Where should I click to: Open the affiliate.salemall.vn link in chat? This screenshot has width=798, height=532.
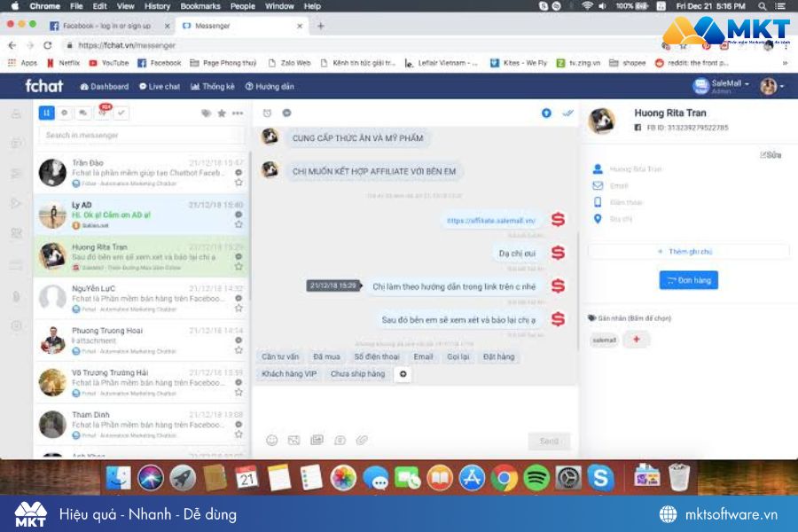pyautogui.click(x=490, y=221)
